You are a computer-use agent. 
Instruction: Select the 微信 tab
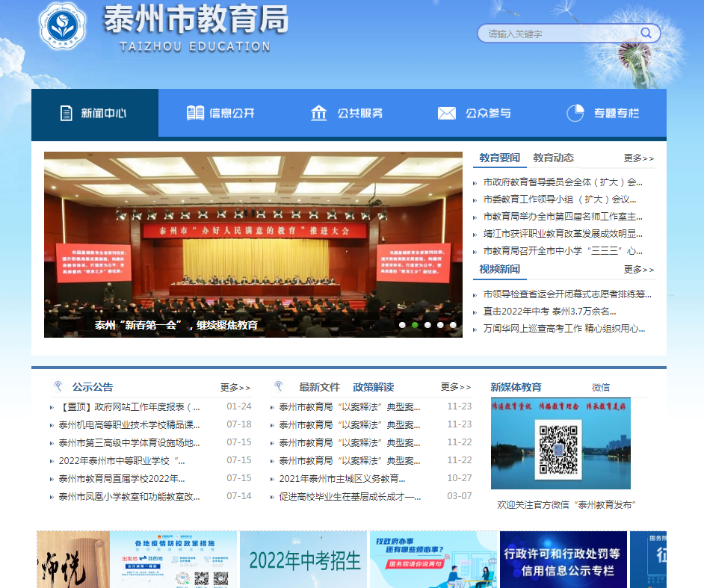[601, 387]
